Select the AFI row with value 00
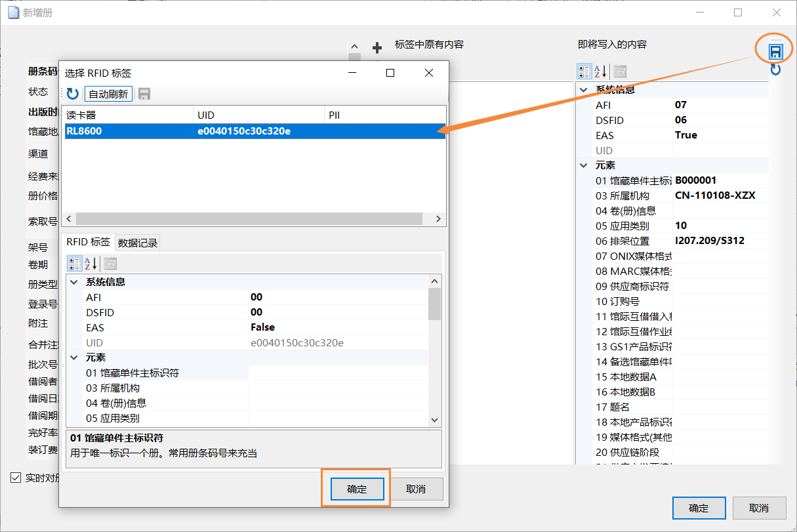The image size is (797, 532). coord(248,297)
